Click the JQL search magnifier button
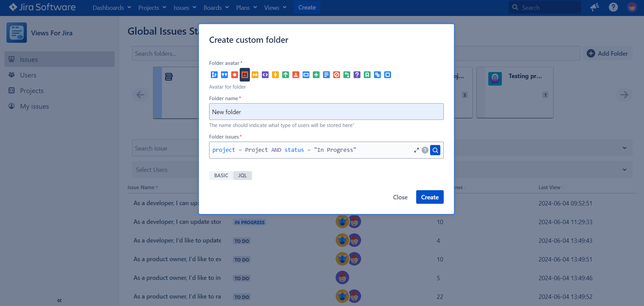This screenshot has width=644, height=306. [435, 150]
